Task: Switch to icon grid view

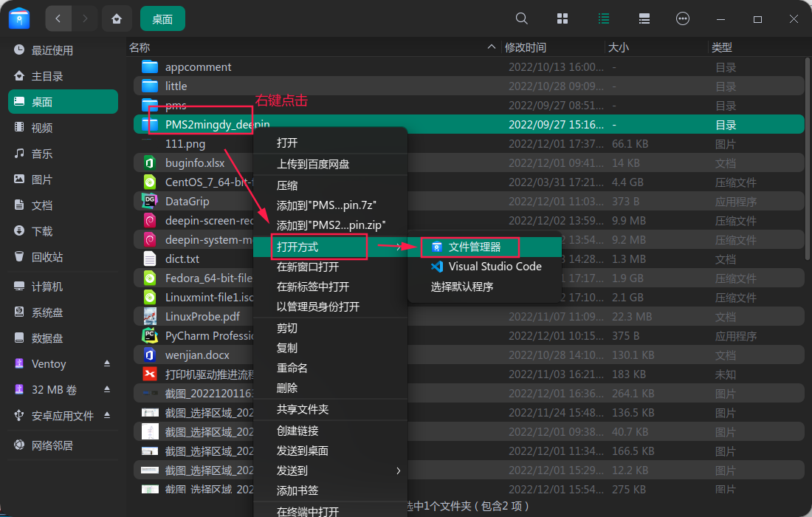Action: click(x=562, y=18)
